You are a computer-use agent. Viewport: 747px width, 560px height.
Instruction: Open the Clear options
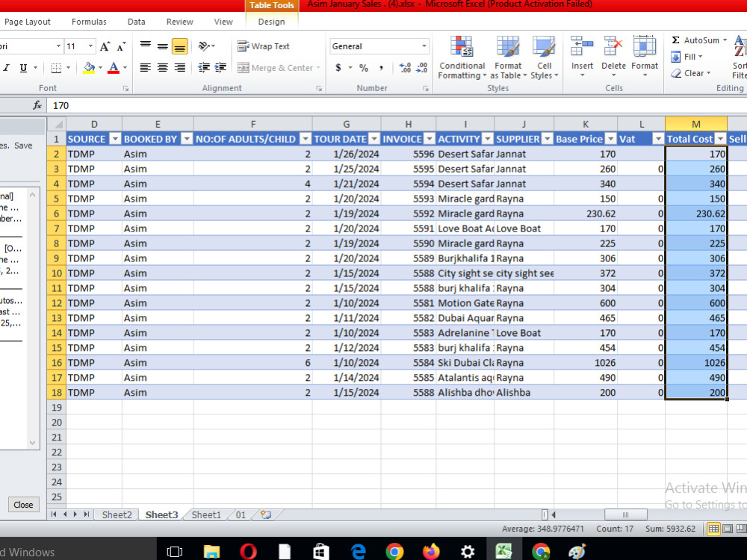690,73
